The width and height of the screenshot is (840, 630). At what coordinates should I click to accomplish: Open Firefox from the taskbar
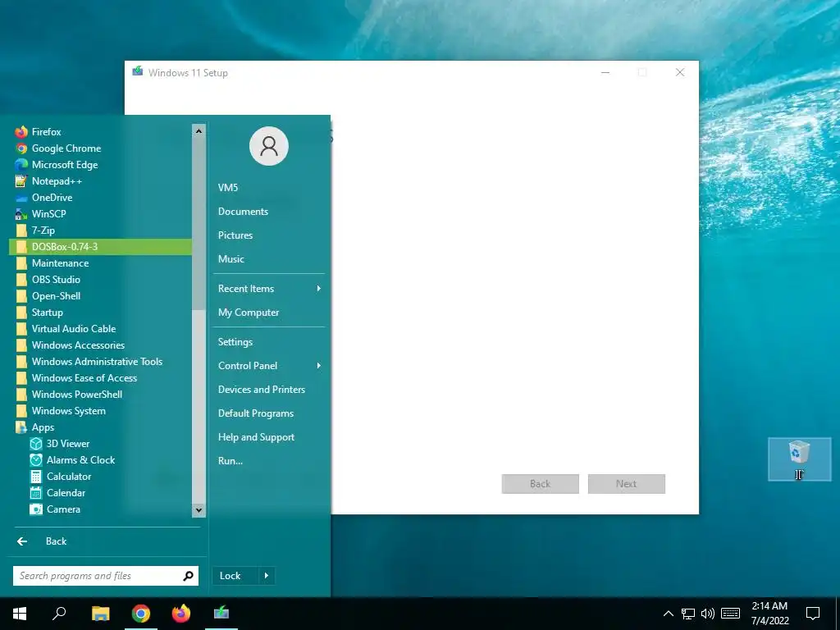[181, 614]
